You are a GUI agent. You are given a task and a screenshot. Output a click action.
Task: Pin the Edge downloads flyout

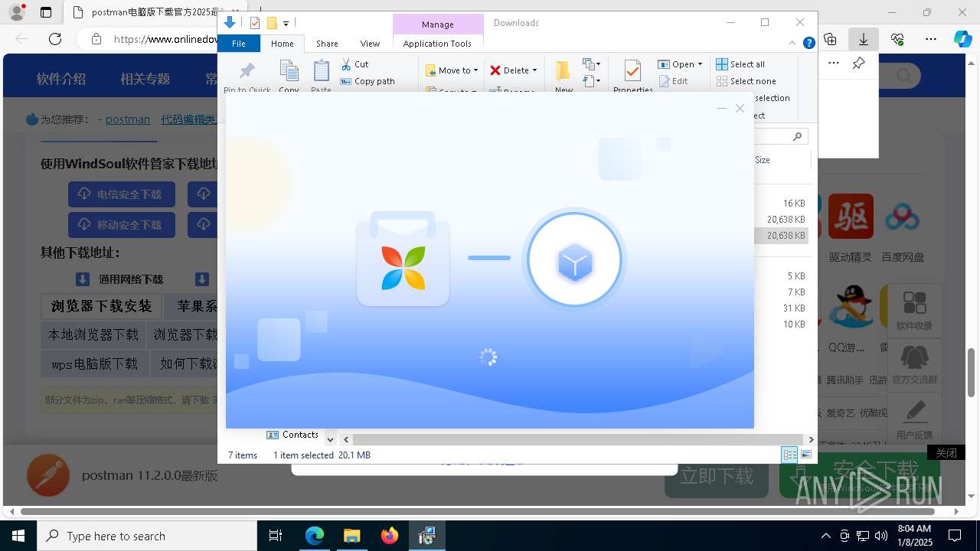click(x=858, y=64)
